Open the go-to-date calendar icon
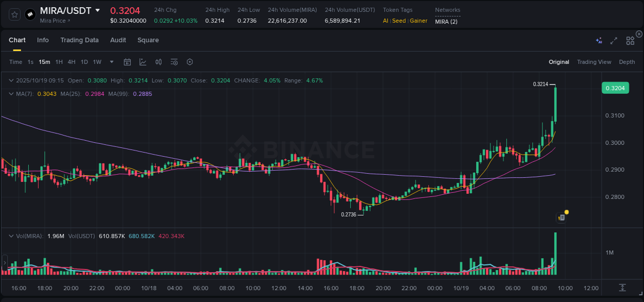This screenshot has width=644, height=302. tap(127, 62)
